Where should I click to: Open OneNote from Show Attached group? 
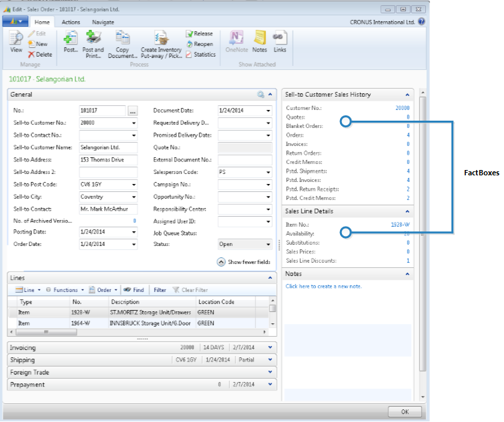pyautogui.click(x=237, y=39)
